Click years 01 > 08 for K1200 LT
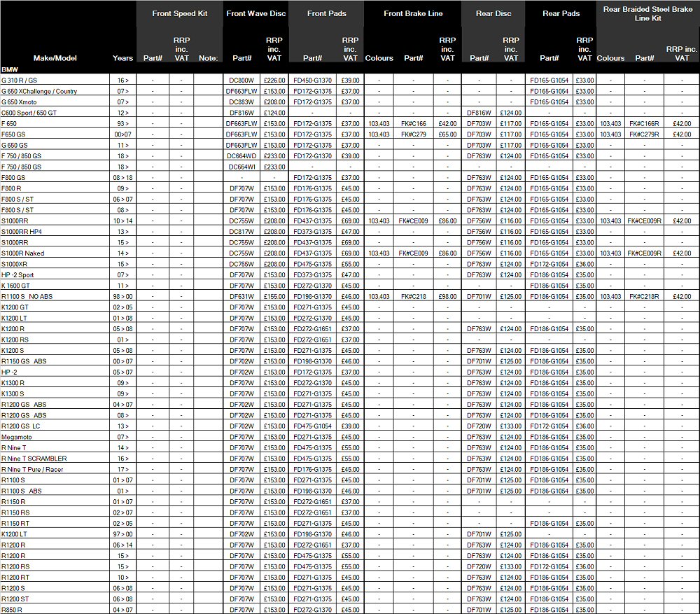 click(122, 318)
